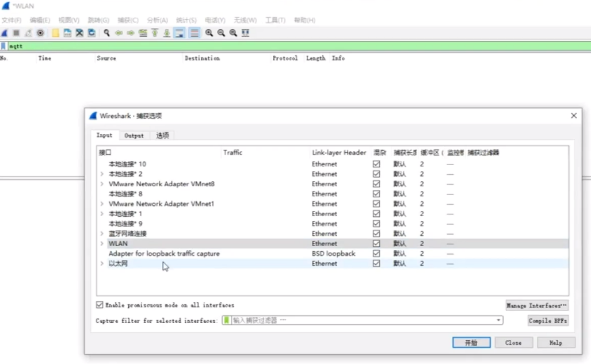Click the Manage Interfaces button
The image size is (591, 364).
537,305
